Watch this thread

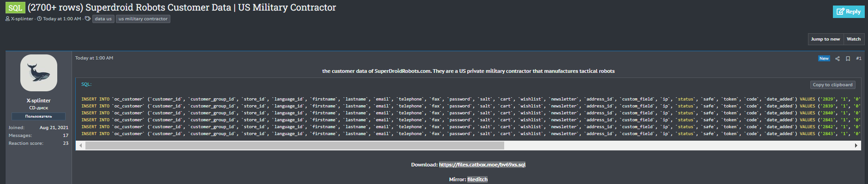pyautogui.click(x=854, y=39)
